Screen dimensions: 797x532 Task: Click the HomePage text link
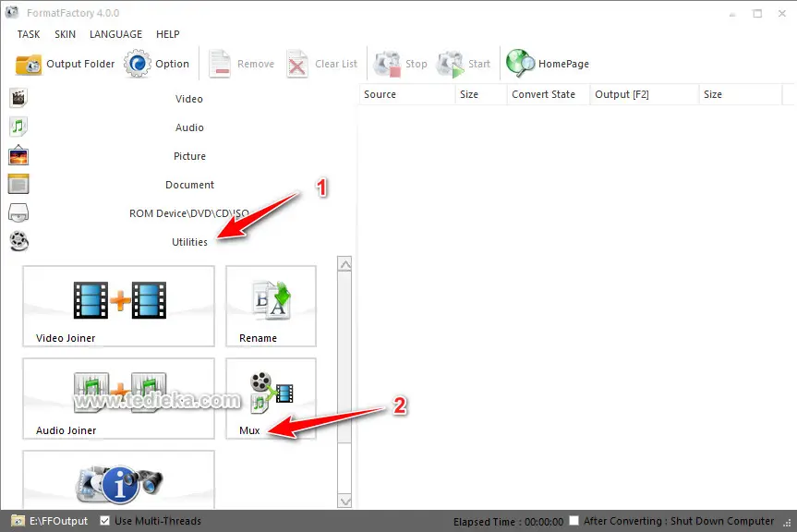[563, 64]
